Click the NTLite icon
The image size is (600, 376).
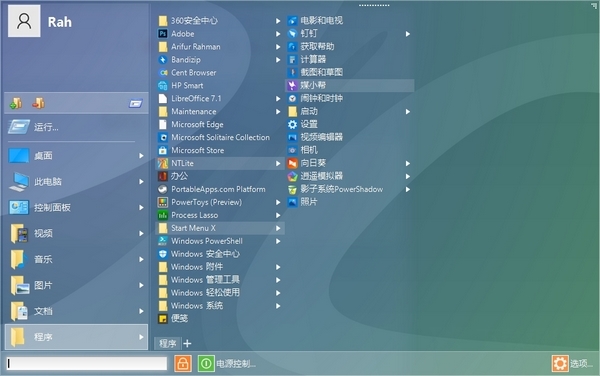tap(163, 163)
